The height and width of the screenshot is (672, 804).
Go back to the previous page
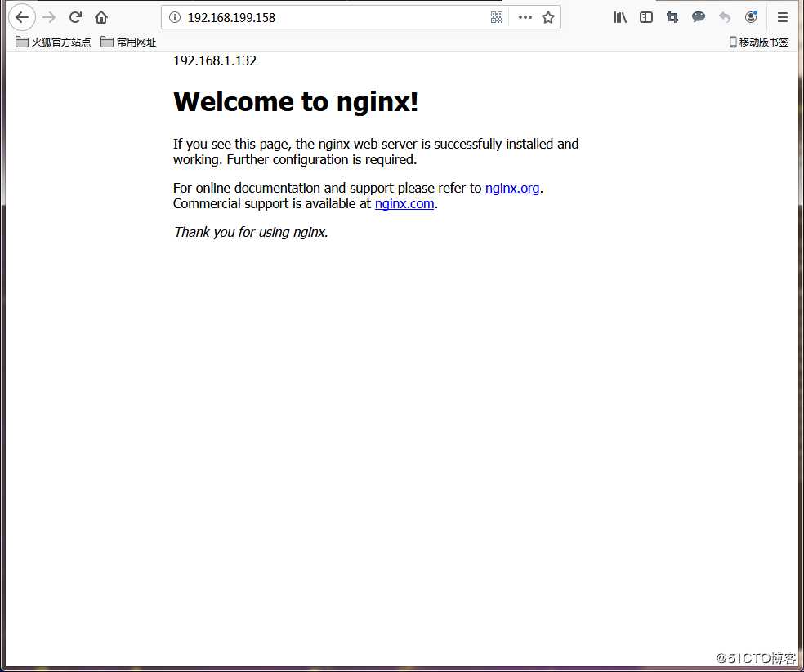coord(22,17)
